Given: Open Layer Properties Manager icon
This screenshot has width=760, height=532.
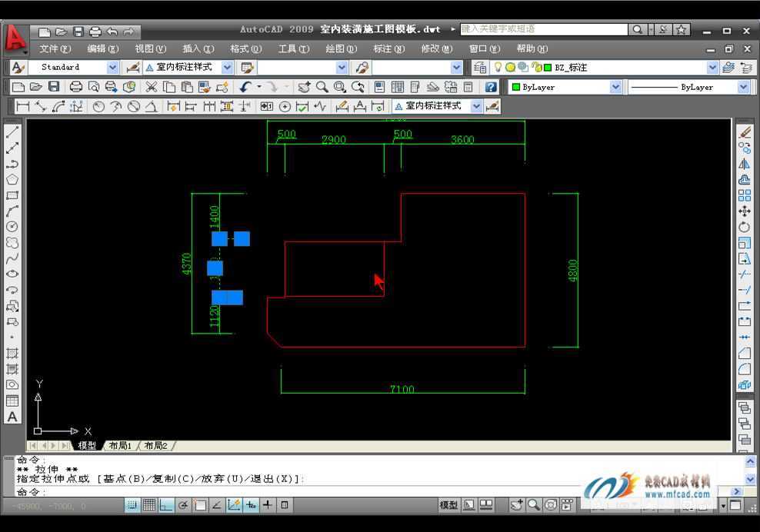Looking at the screenshot, I should coord(480,68).
